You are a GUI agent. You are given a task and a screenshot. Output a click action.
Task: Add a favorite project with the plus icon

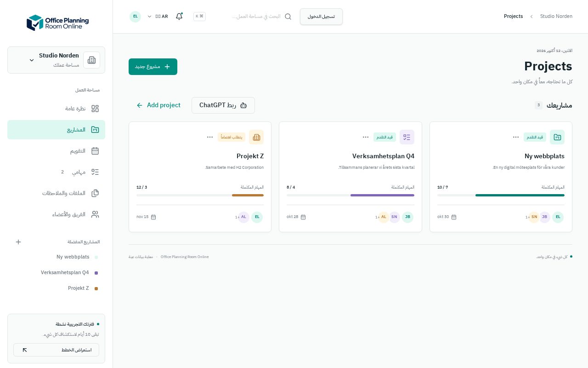[18, 242]
